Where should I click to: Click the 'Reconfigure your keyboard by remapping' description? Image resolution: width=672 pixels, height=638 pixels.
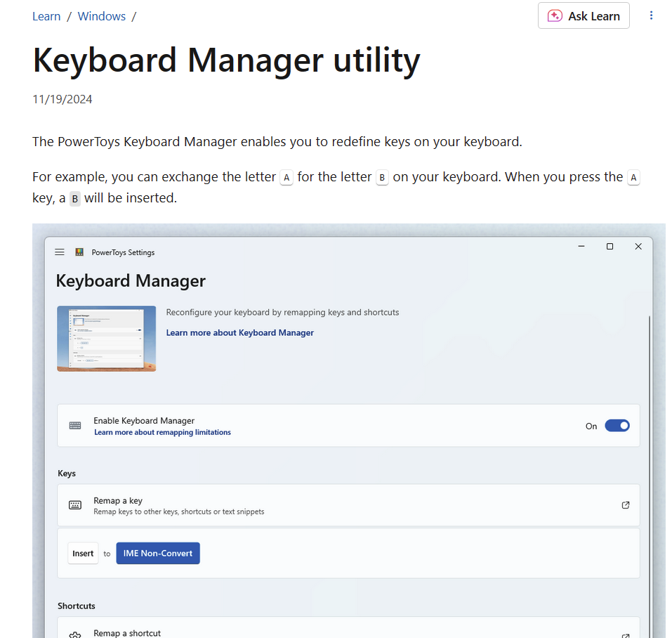pyautogui.click(x=282, y=312)
